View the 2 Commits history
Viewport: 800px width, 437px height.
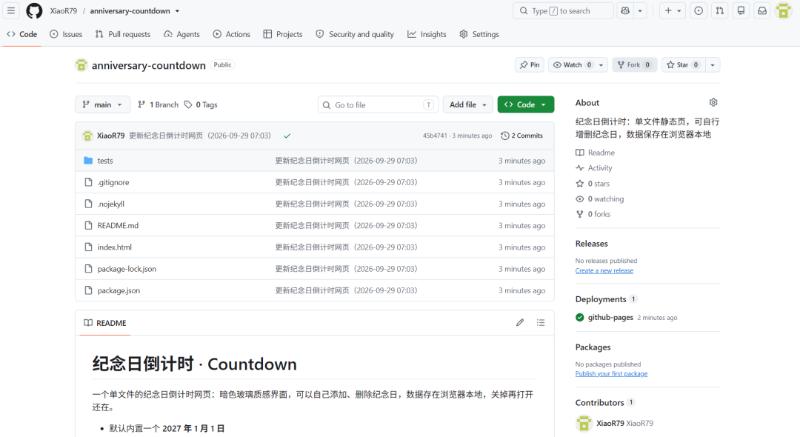click(x=521, y=136)
